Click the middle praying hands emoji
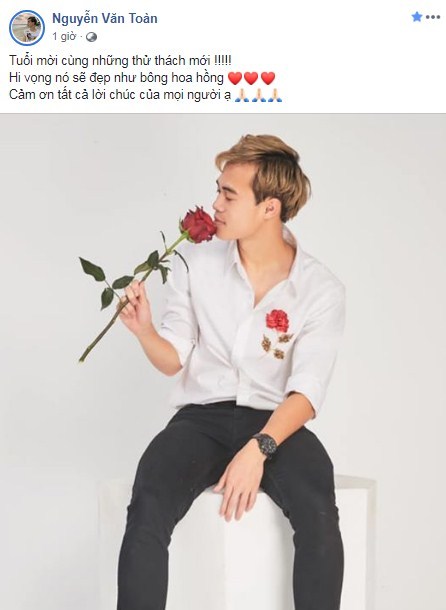 [258, 95]
